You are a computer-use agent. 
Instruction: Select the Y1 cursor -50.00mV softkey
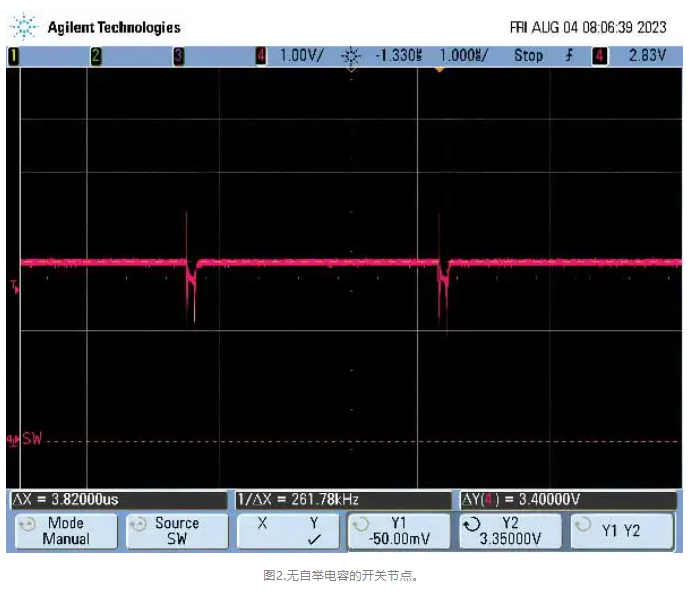tap(399, 530)
